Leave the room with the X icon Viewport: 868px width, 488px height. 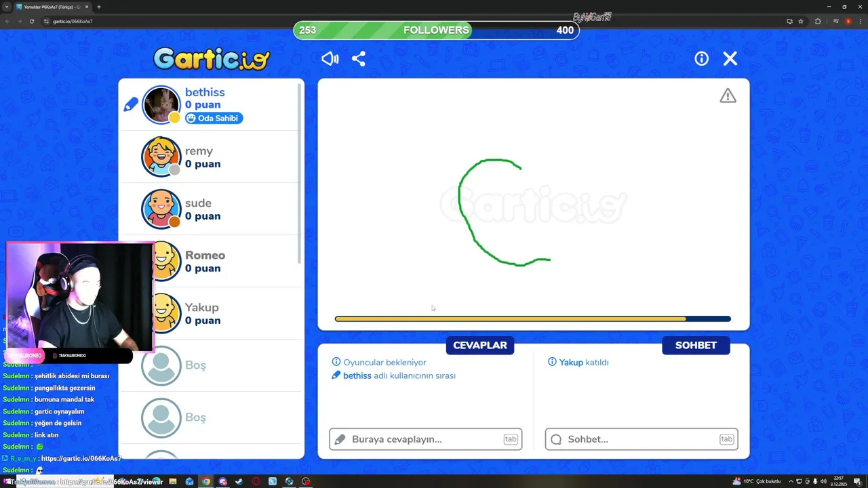point(730,59)
